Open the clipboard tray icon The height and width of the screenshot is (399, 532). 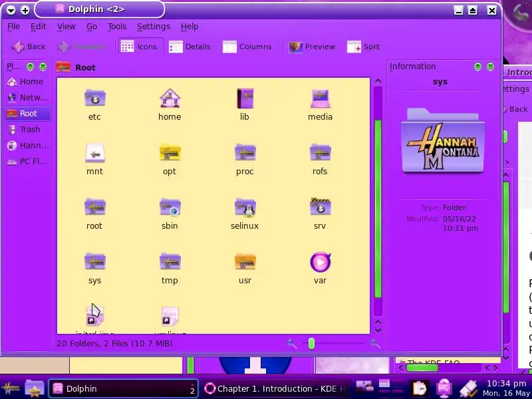click(x=420, y=388)
